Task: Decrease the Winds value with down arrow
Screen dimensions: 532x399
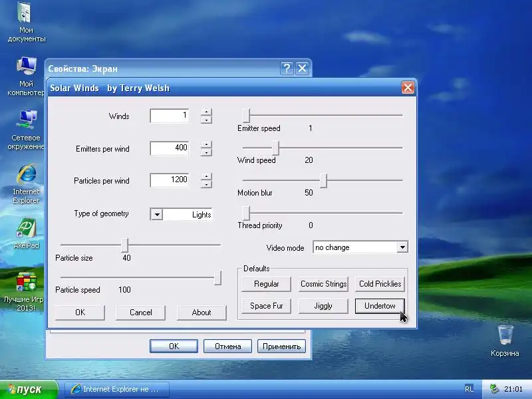Action: point(206,120)
